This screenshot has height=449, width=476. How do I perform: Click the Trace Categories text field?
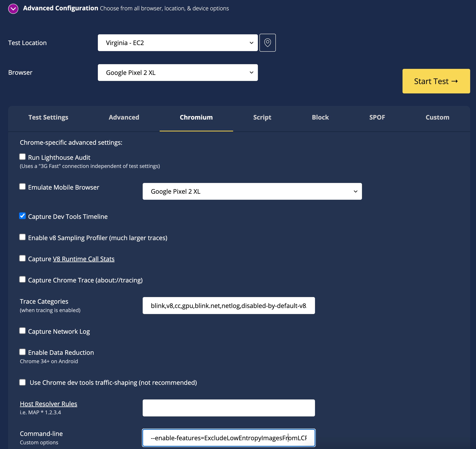point(228,306)
